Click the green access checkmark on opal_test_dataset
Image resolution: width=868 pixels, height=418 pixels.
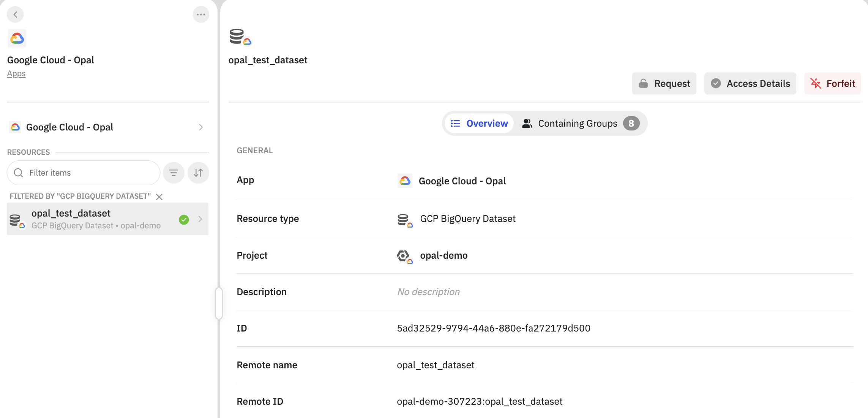(184, 219)
